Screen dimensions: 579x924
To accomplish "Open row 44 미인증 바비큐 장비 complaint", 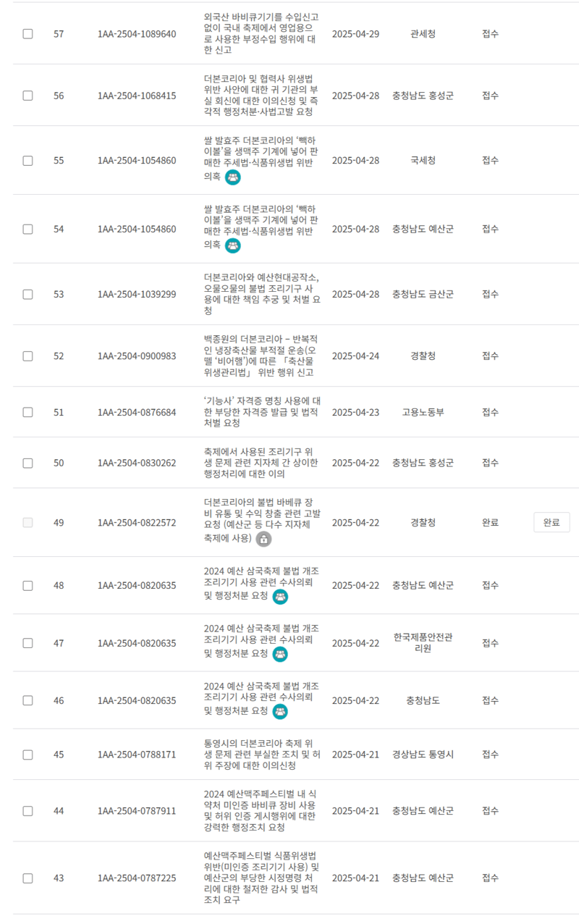I will tap(261, 811).
